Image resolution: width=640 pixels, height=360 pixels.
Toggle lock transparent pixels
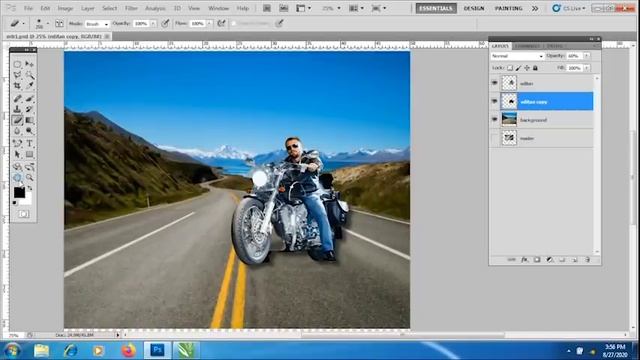click(x=510, y=68)
